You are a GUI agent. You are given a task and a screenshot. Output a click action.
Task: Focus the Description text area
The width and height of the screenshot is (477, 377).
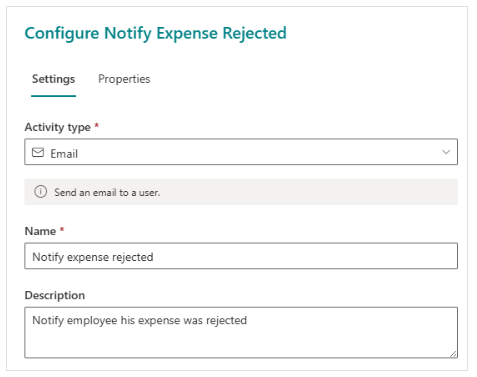click(241, 333)
